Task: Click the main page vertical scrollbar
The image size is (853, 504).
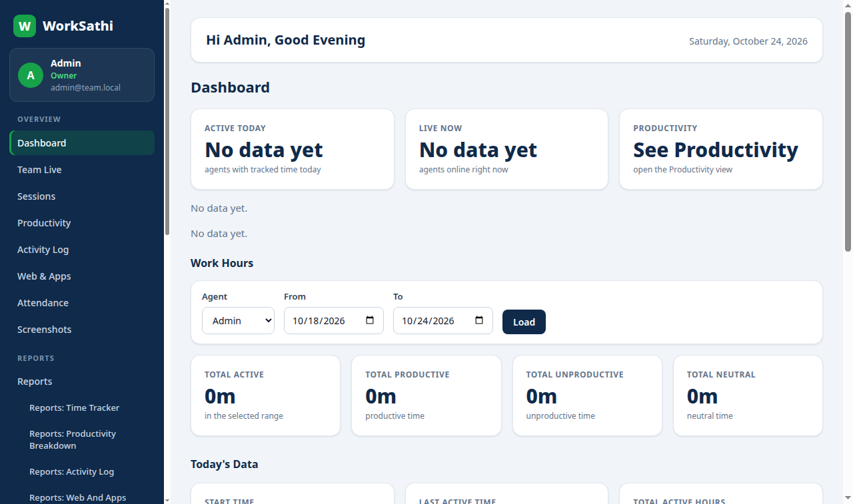Action: 848,131
